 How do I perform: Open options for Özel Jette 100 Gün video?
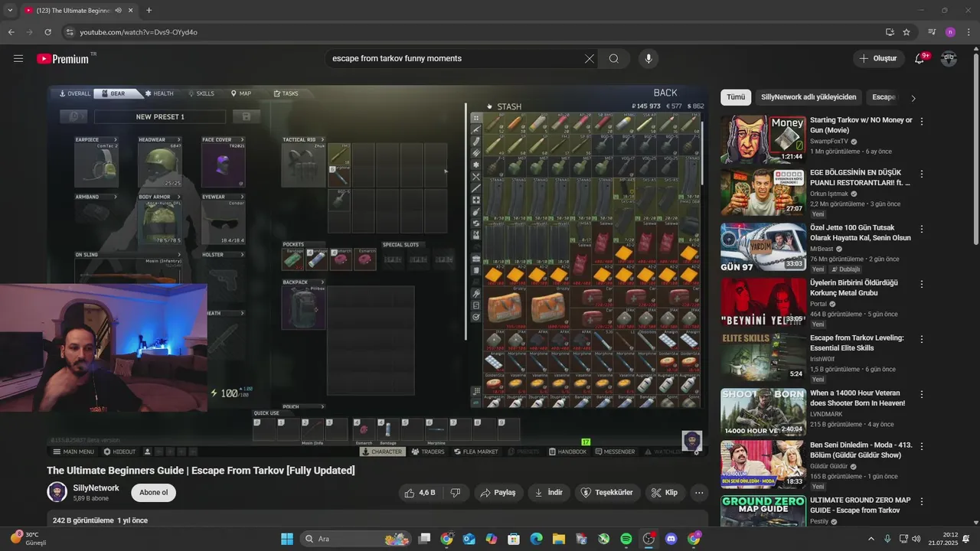(x=922, y=229)
